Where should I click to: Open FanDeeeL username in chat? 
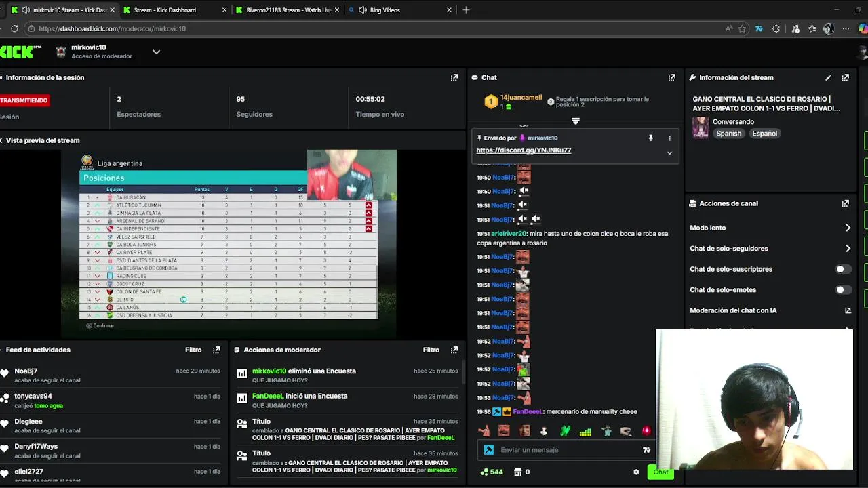[528, 412]
